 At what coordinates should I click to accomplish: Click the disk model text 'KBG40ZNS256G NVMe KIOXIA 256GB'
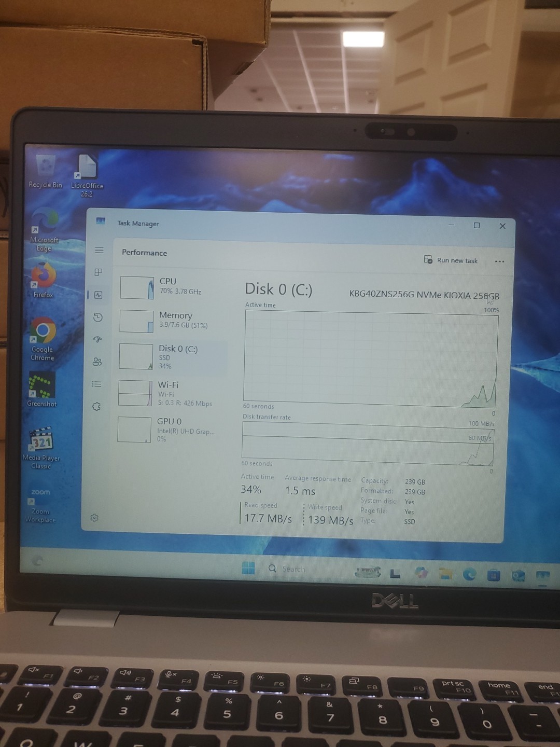coord(424,295)
